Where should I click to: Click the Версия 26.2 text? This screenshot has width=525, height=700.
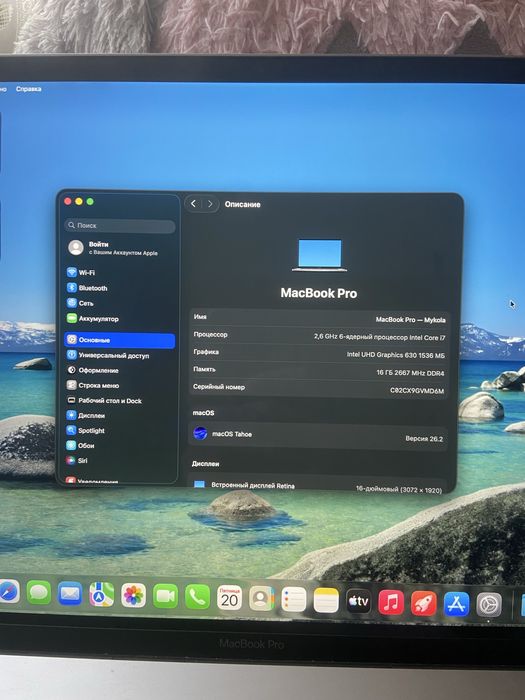point(424,439)
